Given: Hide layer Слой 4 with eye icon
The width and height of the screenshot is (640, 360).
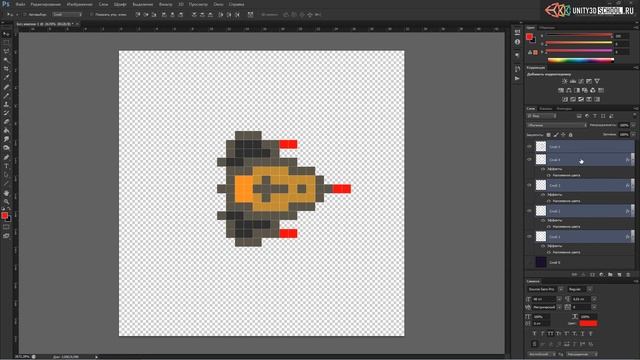Looking at the screenshot, I should click(x=529, y=160).
